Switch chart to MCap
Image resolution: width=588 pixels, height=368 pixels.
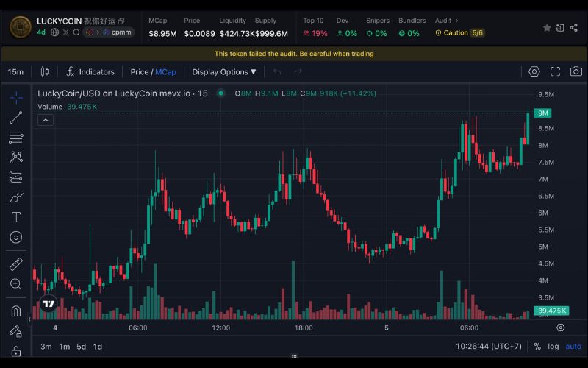(165, 71)
